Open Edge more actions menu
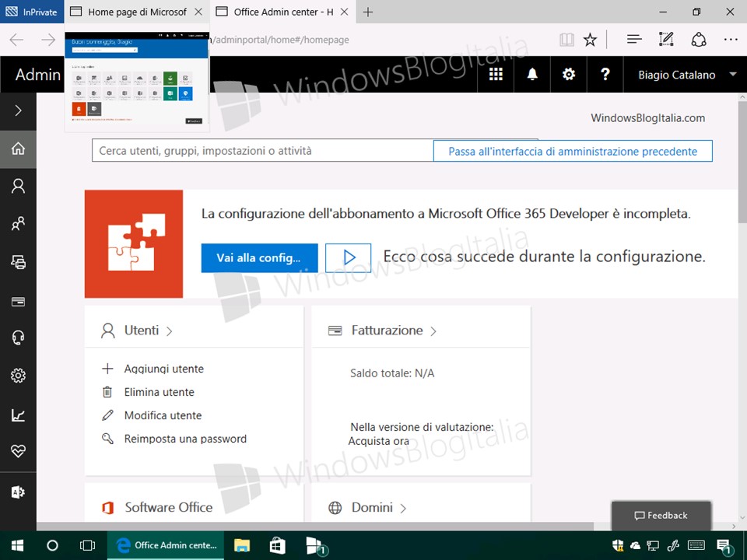The height and width of the screenshot is (560, 747). pyautogui.click(x=731, y=40)
